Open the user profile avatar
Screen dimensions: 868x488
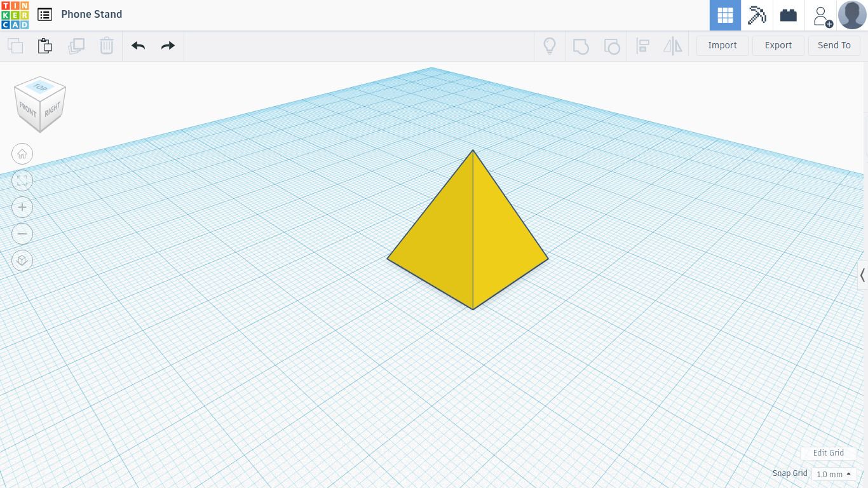(852, 15)
